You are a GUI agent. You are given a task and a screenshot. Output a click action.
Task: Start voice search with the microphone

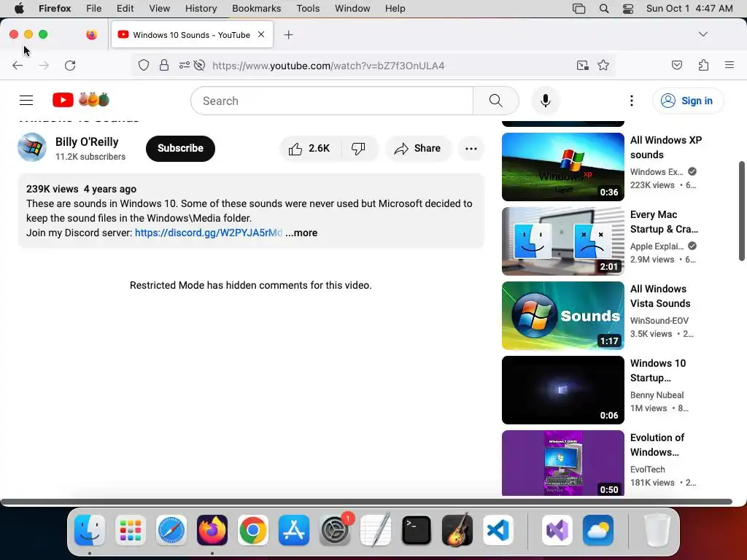click(546, 101)
